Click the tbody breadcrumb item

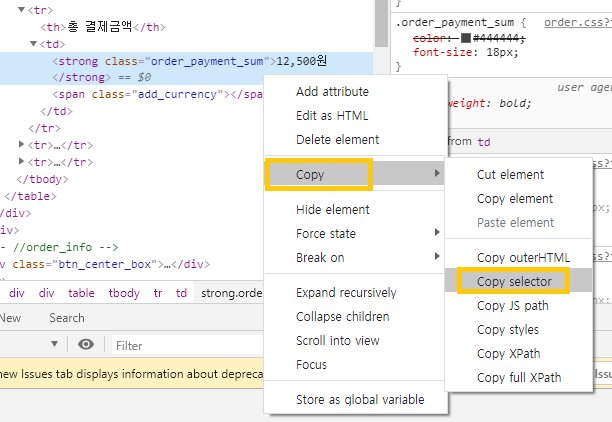(124, 293)
